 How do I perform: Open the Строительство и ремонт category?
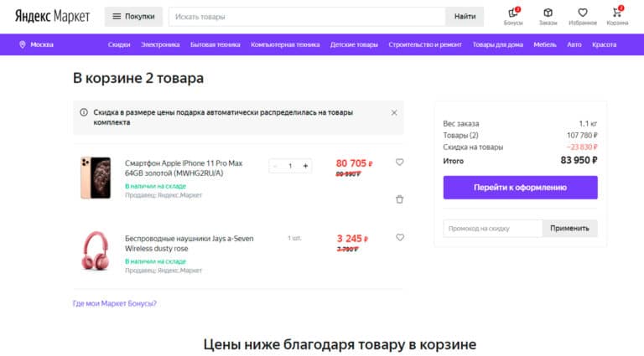click(425, 44)
